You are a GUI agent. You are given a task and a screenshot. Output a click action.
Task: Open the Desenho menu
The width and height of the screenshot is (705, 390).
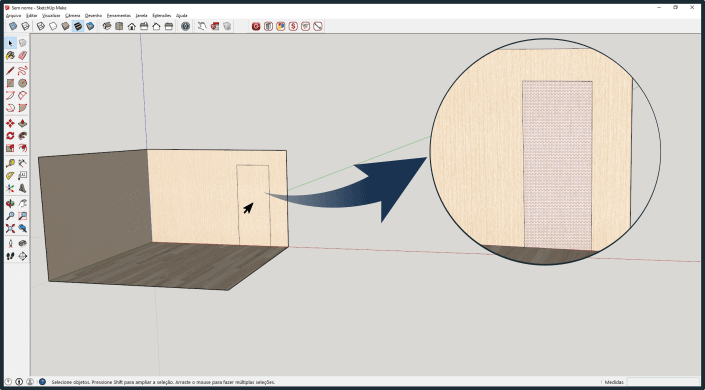click(x=94, y=15)
